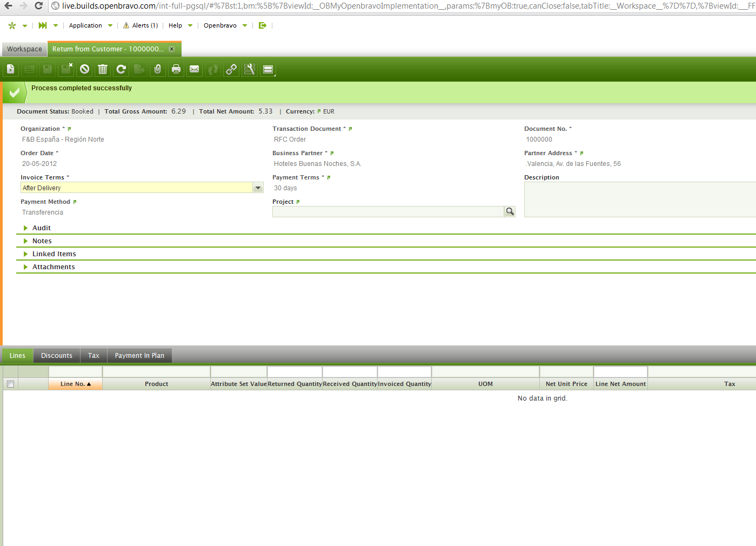Print the document with printer icon
The image size is (756, 546).
(x=176, y=69)
